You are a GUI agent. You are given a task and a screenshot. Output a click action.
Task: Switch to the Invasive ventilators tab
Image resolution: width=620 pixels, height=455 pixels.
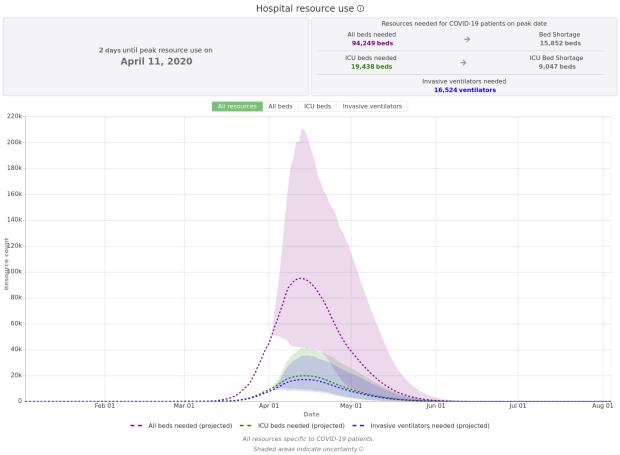pos(372,106)
